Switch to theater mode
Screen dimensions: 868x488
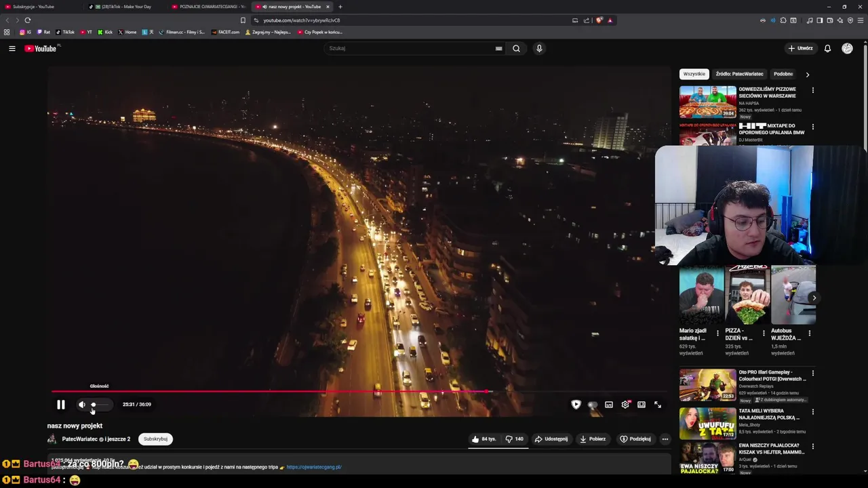coord(642,405)
